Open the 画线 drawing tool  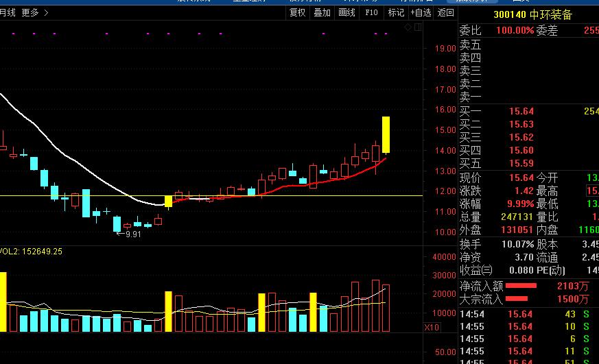tap(347, 12)
